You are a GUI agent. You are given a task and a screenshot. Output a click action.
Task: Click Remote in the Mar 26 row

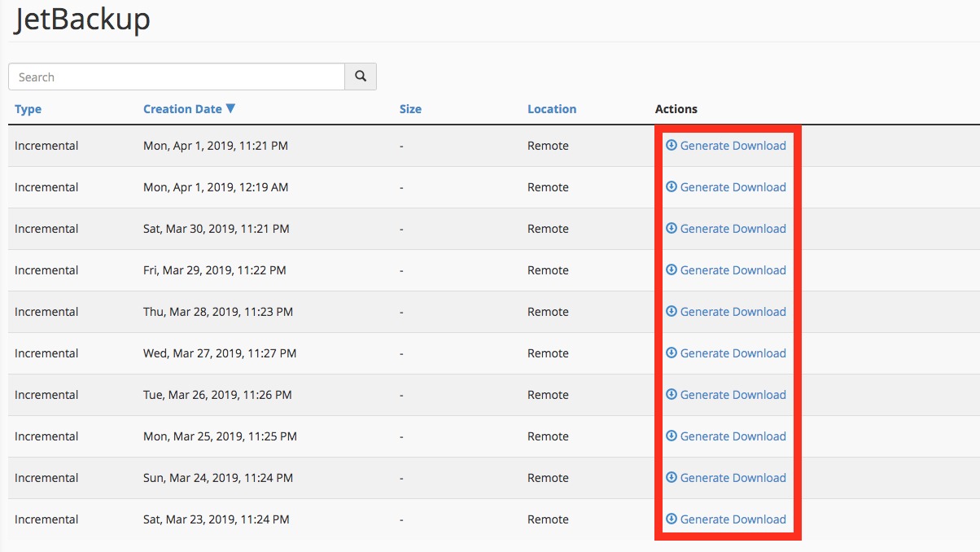[548, 395]
